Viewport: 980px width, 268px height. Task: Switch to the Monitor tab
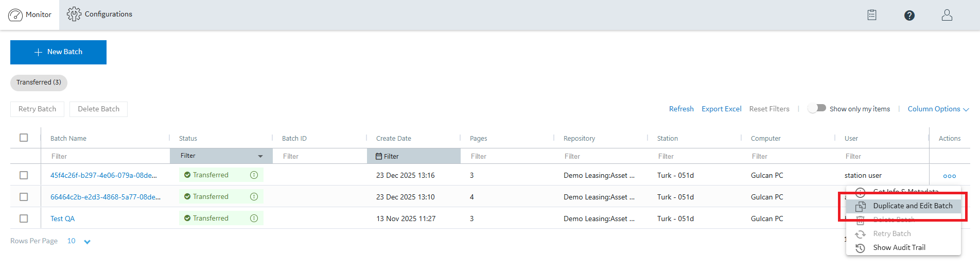tap(30, 15)
